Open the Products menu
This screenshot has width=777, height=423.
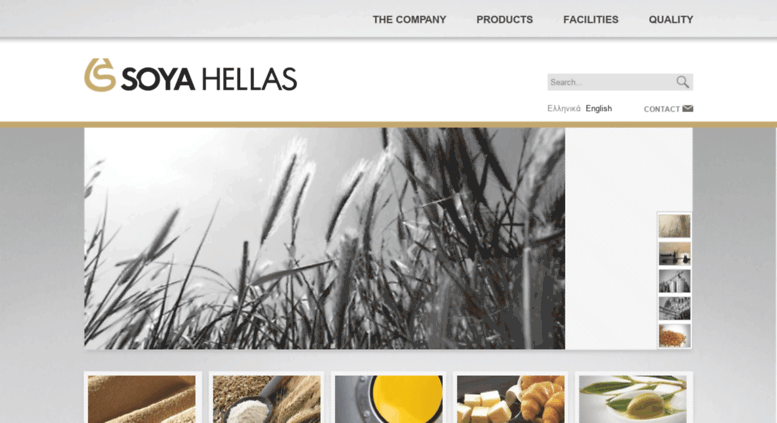(x=504, y=19)
